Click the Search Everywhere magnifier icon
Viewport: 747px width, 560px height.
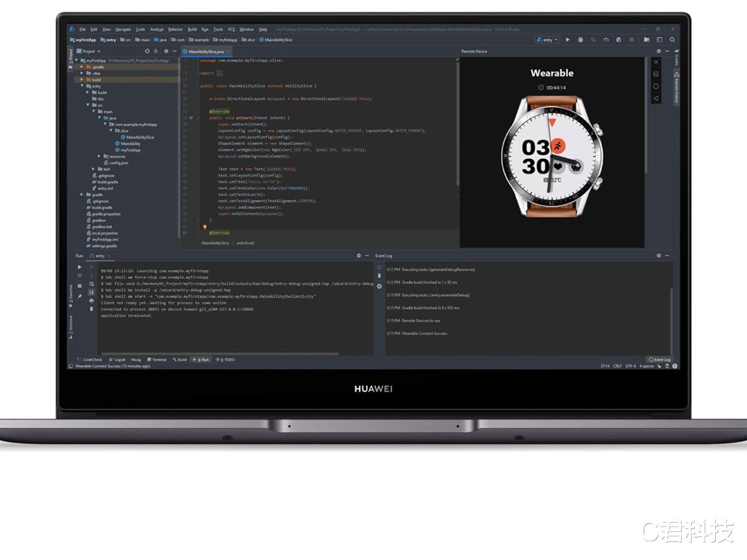coord(672,40)
